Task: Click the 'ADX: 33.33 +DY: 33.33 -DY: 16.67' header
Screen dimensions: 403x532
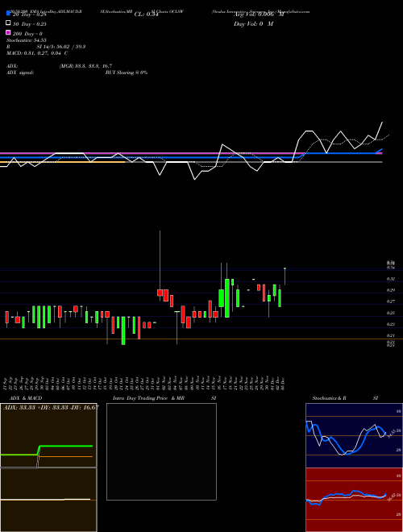Action: 51,408
